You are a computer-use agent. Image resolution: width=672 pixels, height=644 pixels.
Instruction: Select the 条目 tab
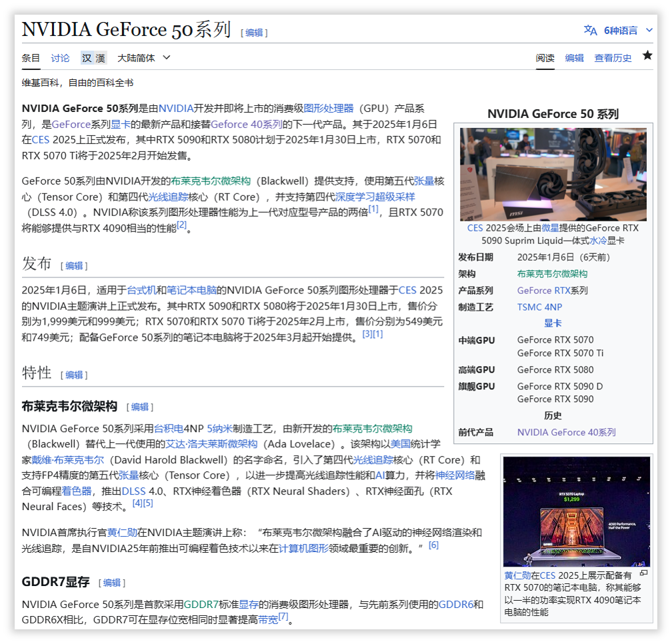coord(31,58)
